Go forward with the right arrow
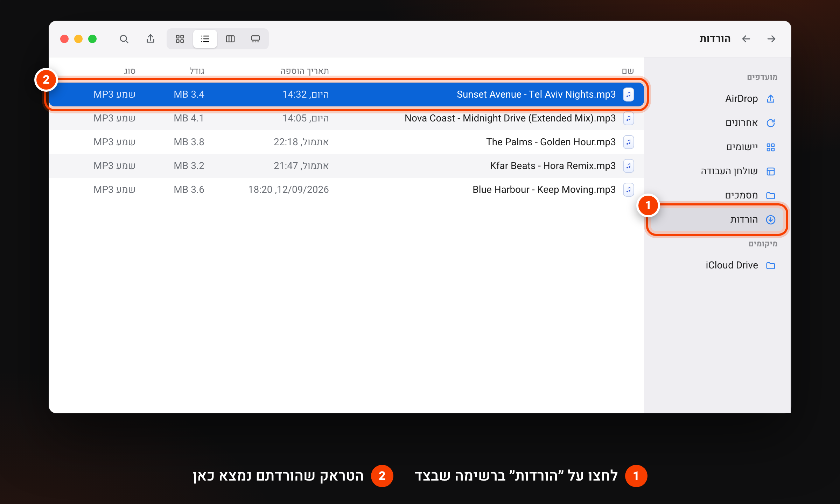 coord(771,39)
